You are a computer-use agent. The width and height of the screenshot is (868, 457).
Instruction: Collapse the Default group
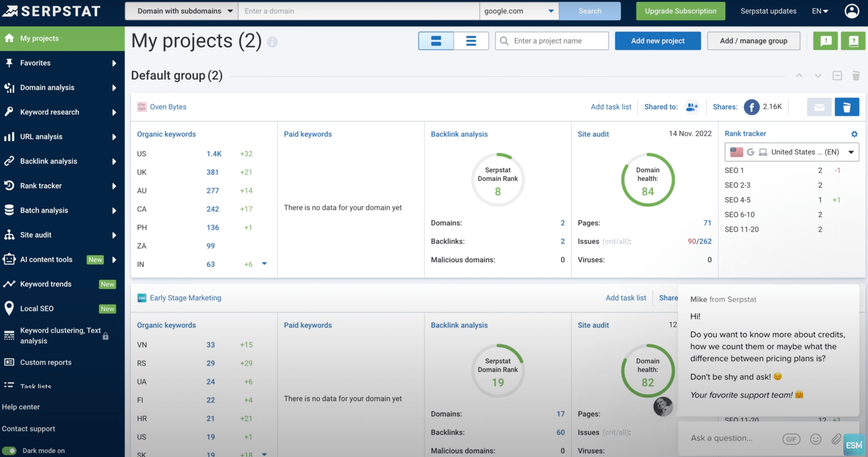(837, 76)
